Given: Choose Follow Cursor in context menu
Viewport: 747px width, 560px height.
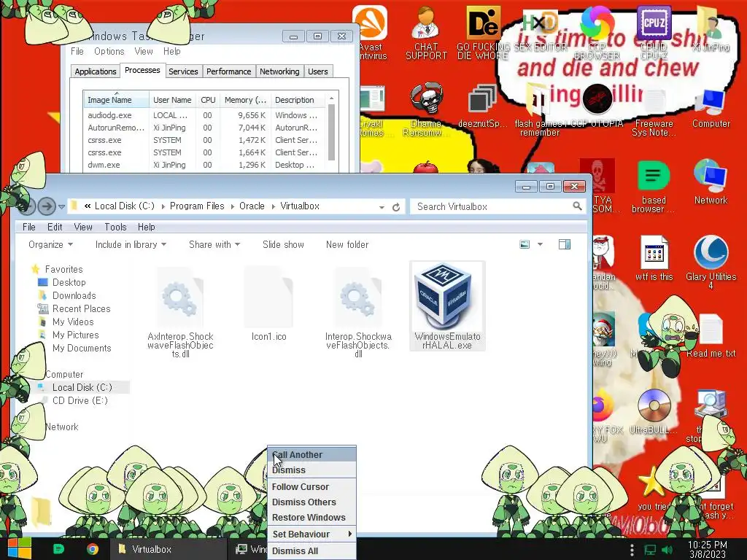Looking at the screenshot, I should [312, 486].
